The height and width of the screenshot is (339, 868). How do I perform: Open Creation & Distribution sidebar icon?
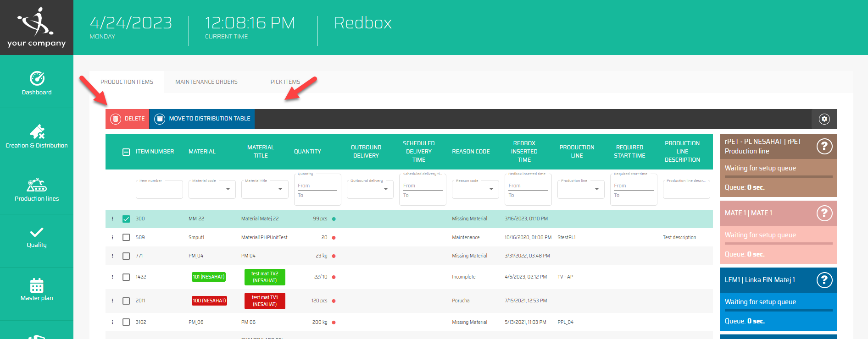click(37, 131)
